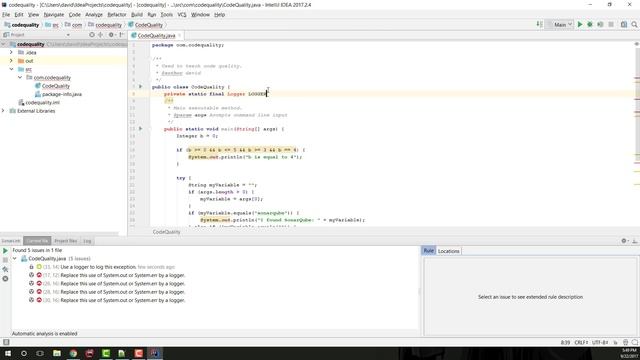640x360 pixels.
Task: Expand the out folder
Action: pyautogui.click(x=11, y=61)
